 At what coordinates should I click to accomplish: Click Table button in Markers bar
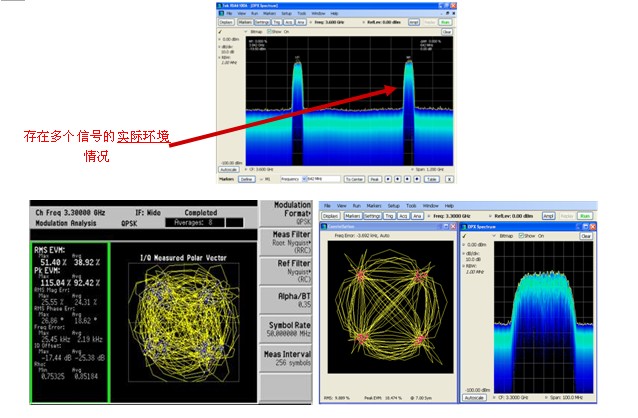tap(432, 179)
